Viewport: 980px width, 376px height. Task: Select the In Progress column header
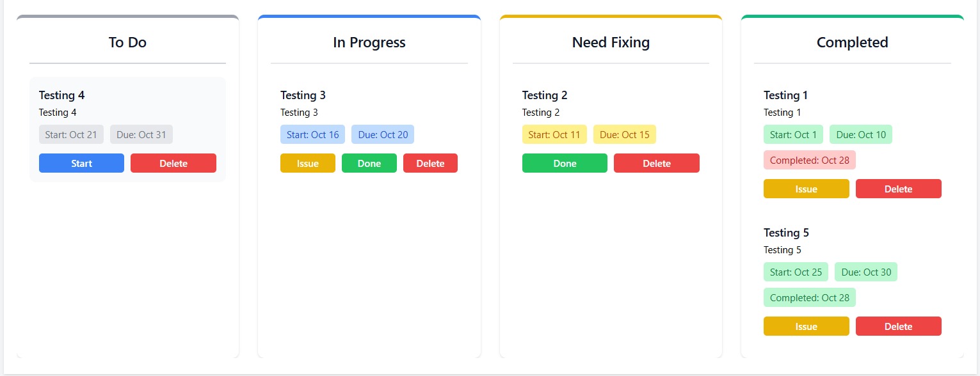(x=369, y=42)
